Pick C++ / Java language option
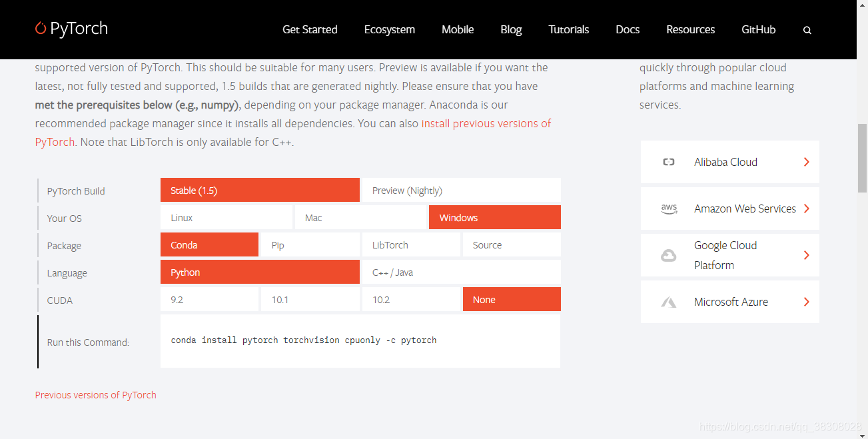Viewport: 868px width, 439px height. tap(461, 272)
